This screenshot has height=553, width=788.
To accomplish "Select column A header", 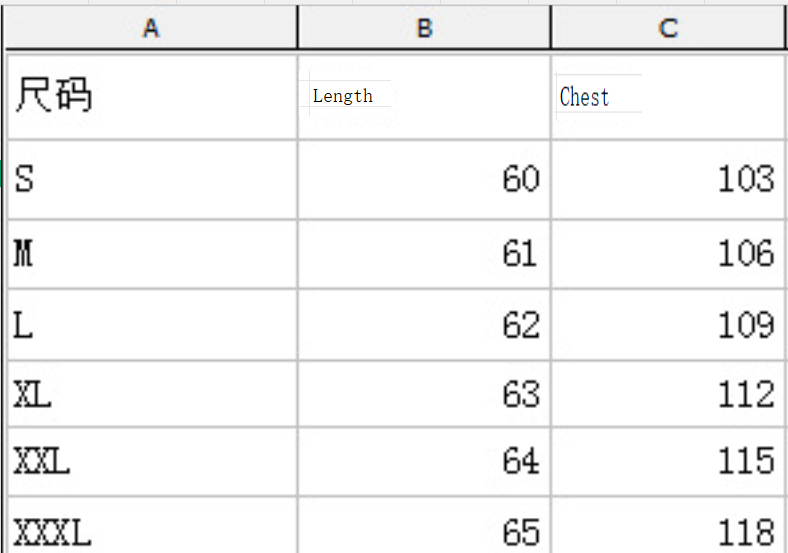I will tap(151, 29).
